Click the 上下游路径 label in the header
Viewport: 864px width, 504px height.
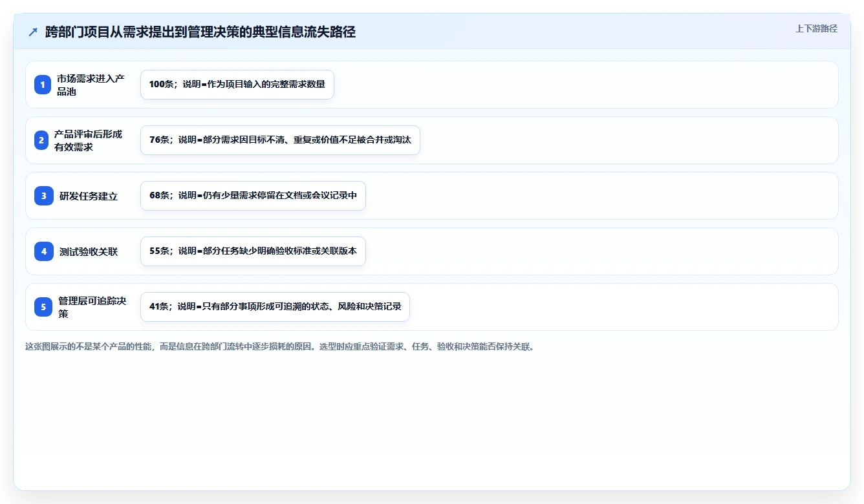coord(816,28)
